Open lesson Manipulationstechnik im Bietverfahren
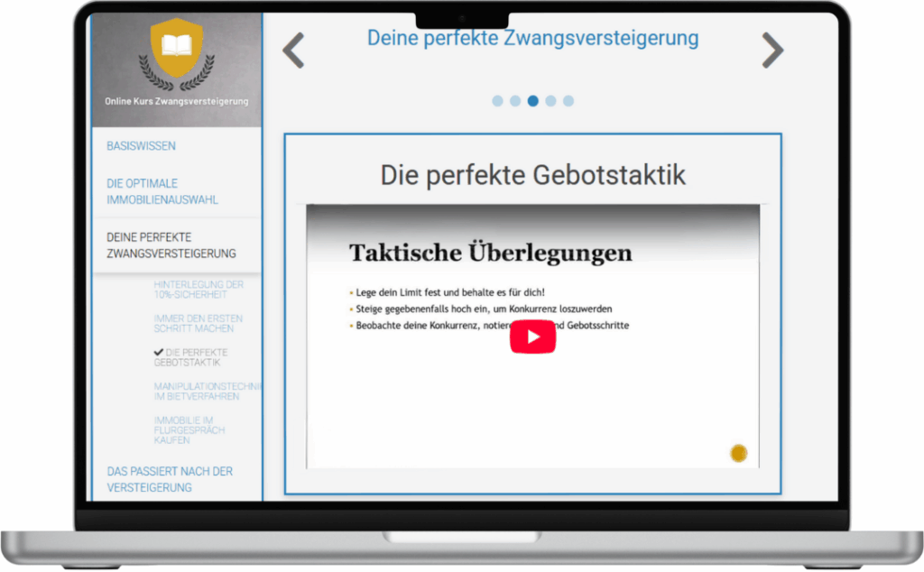Screen dimensions: 924x572 click(207, 392)
